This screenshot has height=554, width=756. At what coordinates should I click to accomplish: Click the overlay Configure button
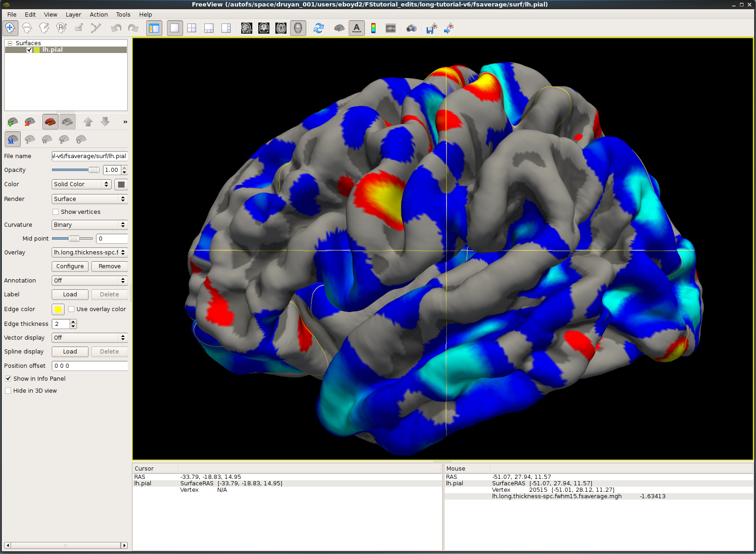(x=70, y=266)
